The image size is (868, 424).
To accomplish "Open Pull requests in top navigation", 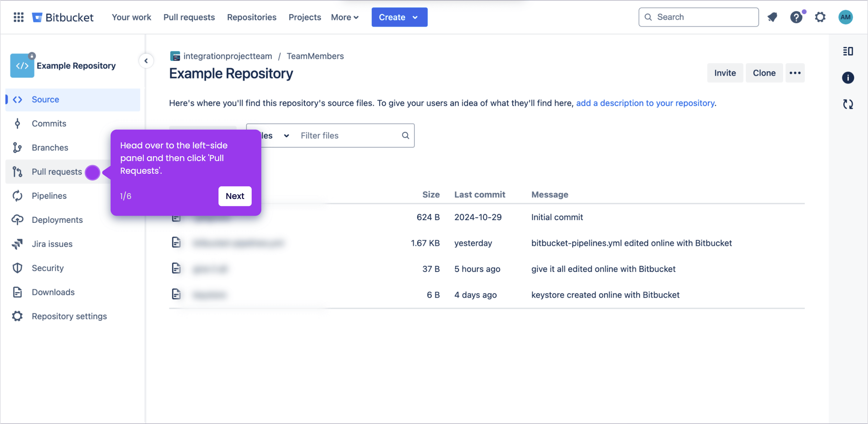I will pyautogui.click(x=189, y=17).
